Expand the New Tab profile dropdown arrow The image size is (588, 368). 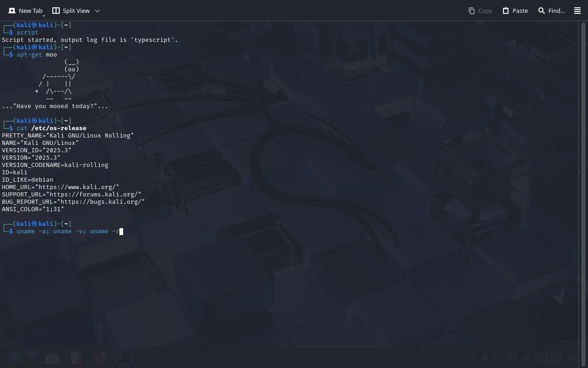44,16
